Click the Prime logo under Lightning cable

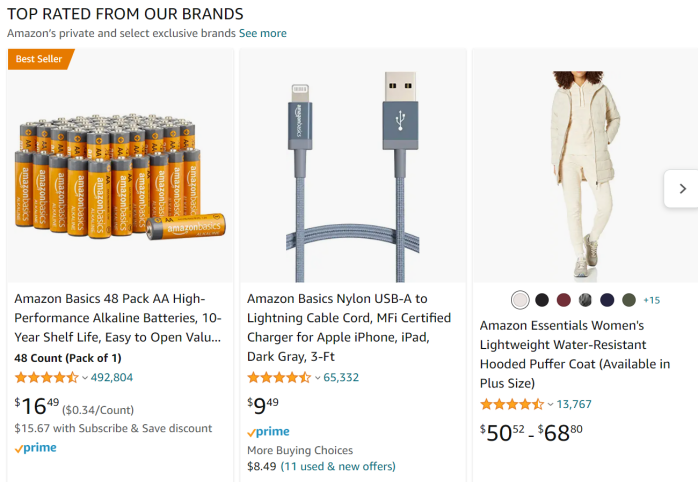click(268, 432)
